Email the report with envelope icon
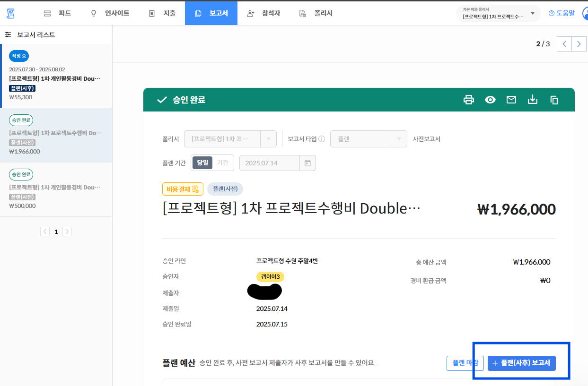This screenshot has height=386, width=588. (511, 100)
